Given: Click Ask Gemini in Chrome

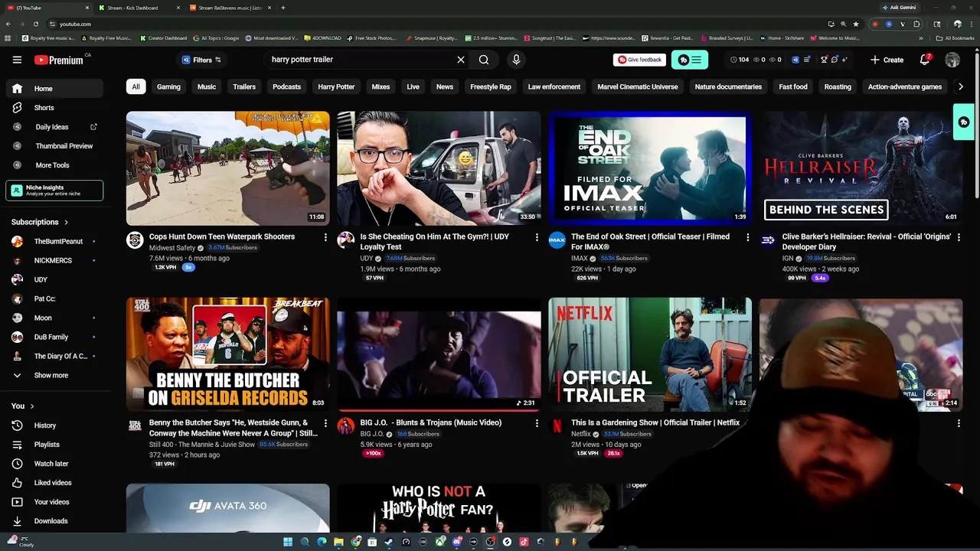Looking at the screenshot, I should point(899,8).
